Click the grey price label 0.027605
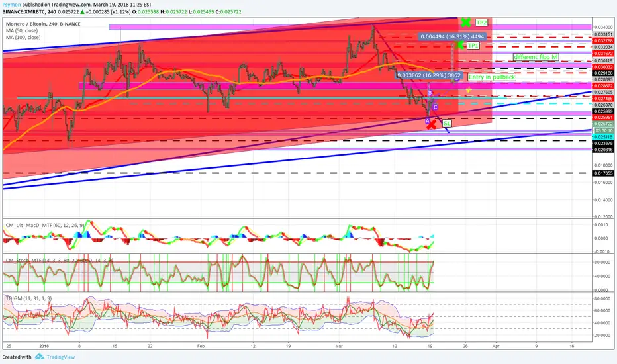This screenshot has height=364, width=617. point(603,93)
